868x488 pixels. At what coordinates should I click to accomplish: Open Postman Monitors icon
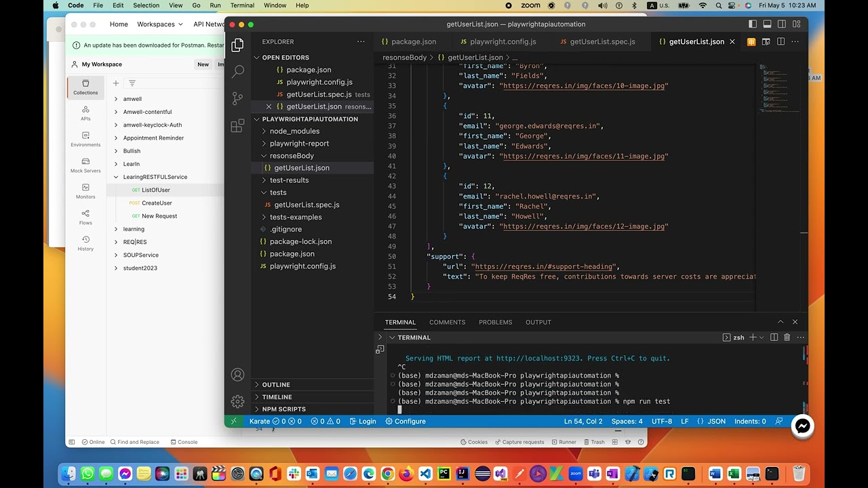click(85, 191)
